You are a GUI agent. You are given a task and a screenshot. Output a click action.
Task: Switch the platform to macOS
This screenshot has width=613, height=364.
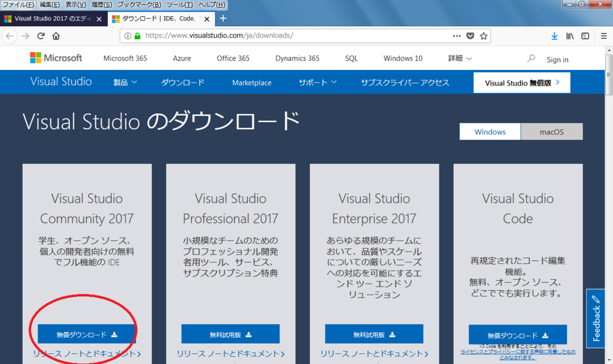click(x=551, y=131)
